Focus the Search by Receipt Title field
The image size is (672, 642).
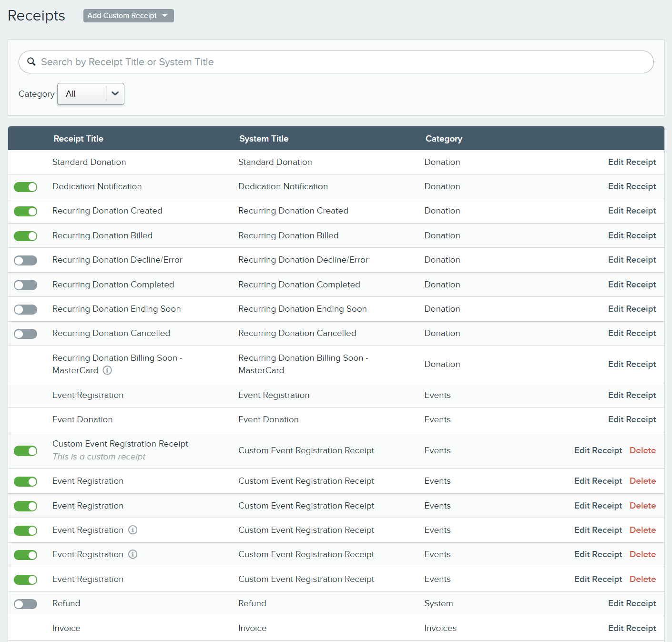(x=336, y=62)
